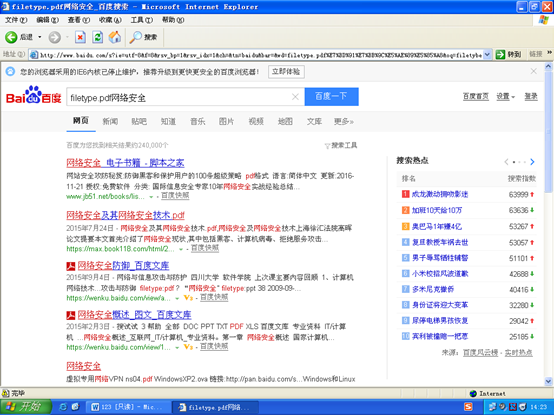This screenshot has width=554, height=415.
Task: Go to home page via house icon
Action: [114, 37]
